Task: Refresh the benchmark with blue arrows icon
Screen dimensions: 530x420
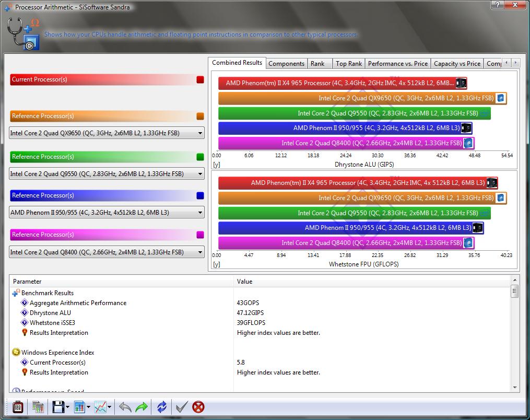Action: (162, 407)
